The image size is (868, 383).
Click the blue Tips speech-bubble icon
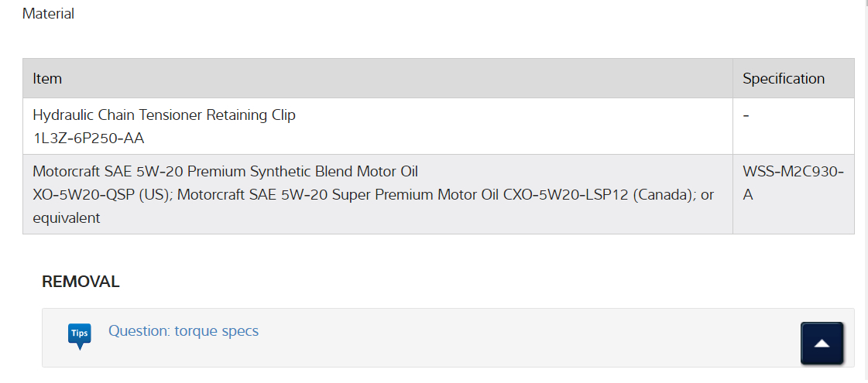pos(79,336)
